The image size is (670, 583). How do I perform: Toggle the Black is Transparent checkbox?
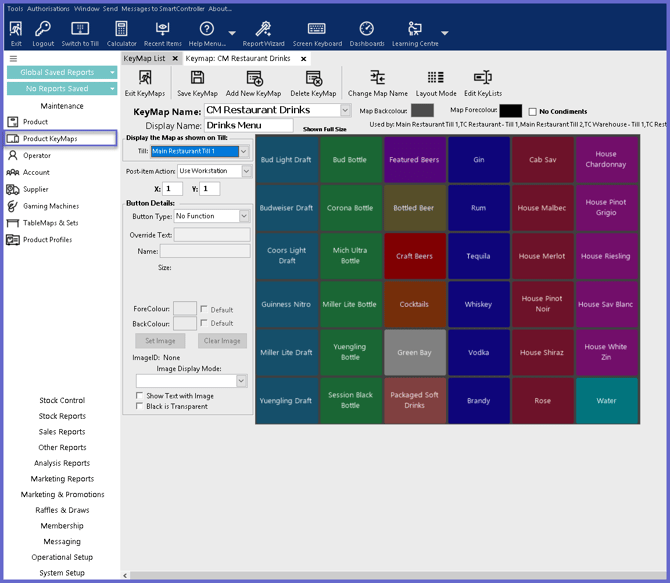click(140, 407)
